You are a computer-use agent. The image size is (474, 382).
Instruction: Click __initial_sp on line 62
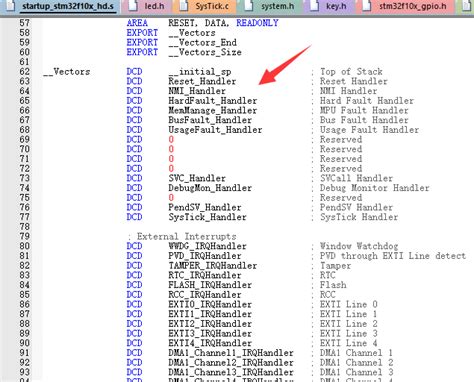click(200, 72)
